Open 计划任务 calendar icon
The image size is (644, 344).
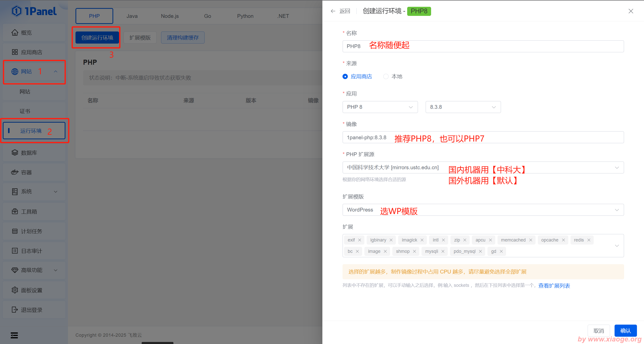[x=15, y=231]
